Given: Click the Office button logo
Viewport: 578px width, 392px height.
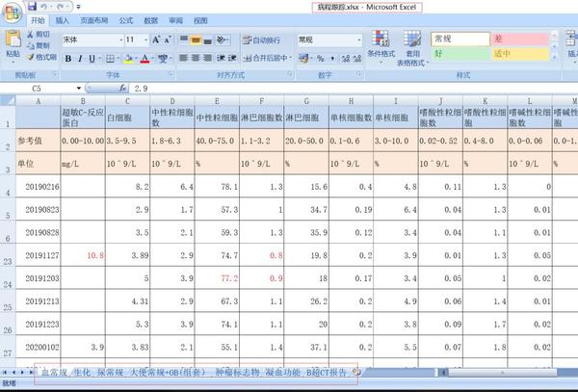Looking at the screenshot, I should pos(12,13).
